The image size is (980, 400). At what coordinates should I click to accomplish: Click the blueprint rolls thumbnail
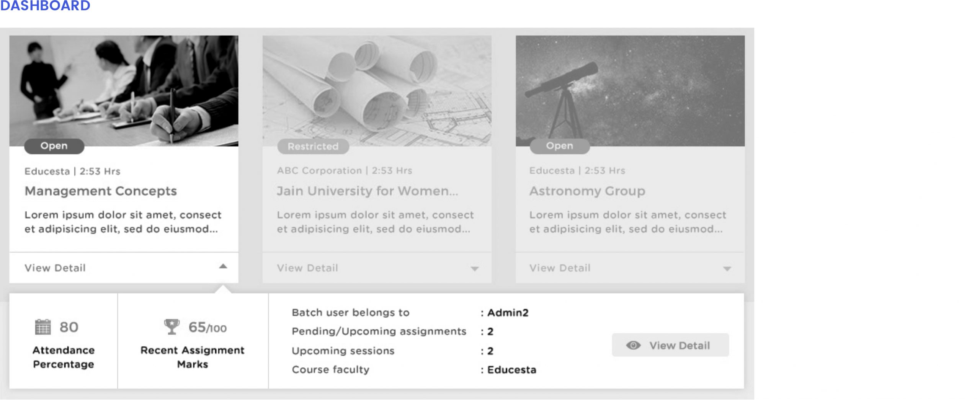pos(377,91)
